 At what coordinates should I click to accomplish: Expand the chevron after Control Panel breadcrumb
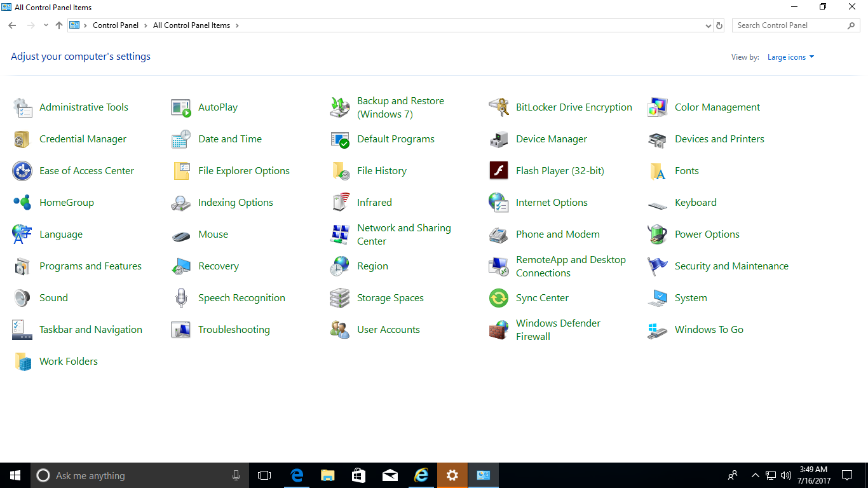[146, 25]
